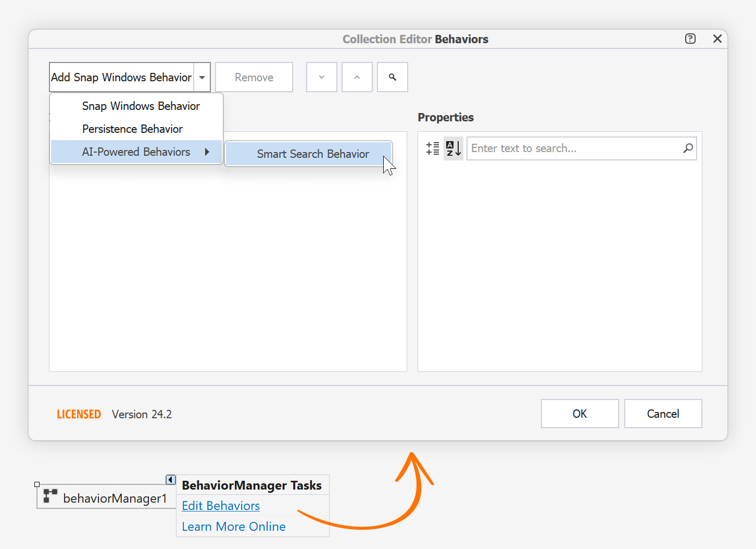The height and width of the screenshot is (549, 756).
Task: Click the Add Snap Windows Behavior button
Action: point(121,77)
